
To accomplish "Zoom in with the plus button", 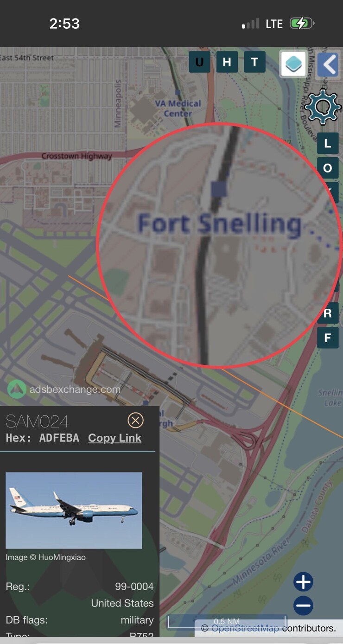I will [303, 582].
